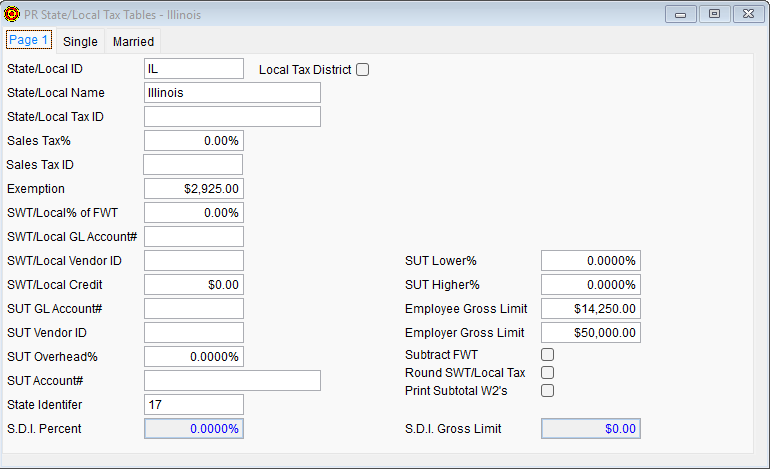
Task: Open the Married tab
Action: 133,42
